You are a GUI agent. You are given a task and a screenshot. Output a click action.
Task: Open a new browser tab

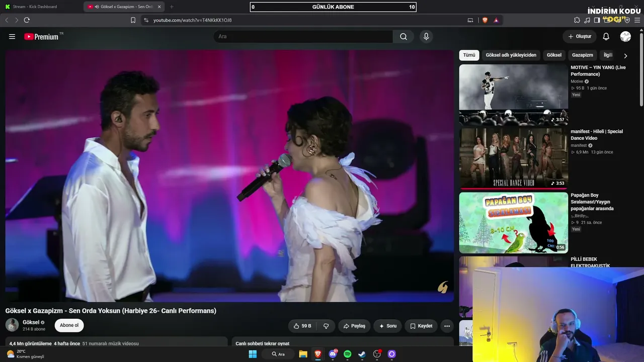172,7
